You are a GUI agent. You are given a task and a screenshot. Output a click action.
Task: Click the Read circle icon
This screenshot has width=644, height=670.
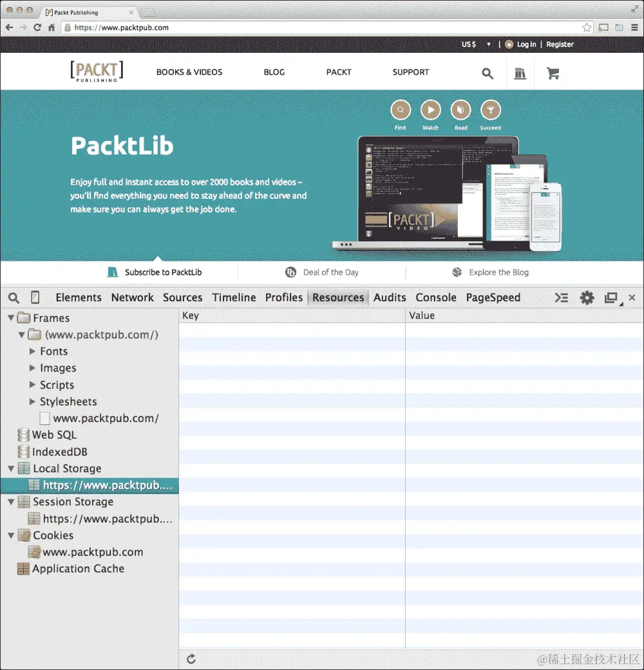pos(460,110)
